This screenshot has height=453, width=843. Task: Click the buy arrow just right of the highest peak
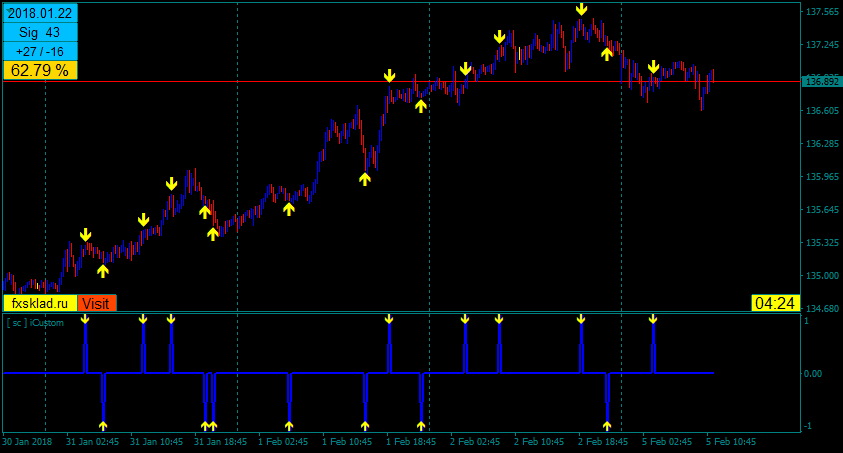(607, 54)
